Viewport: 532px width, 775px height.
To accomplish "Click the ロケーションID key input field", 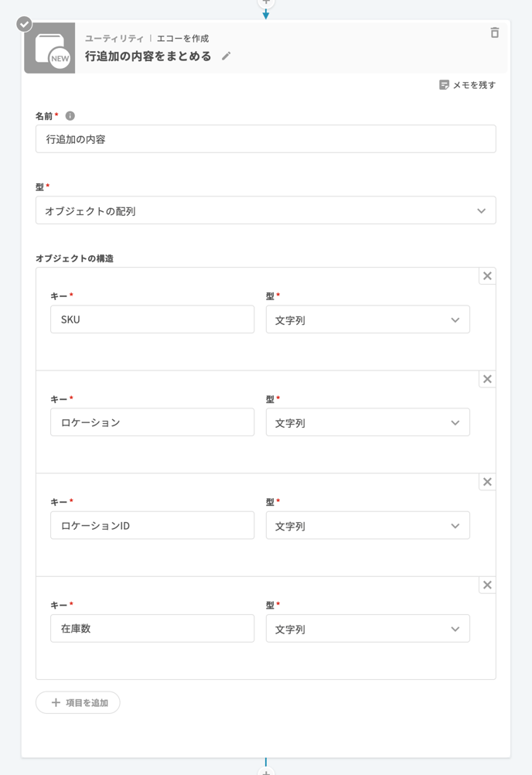I will [152, 526].
